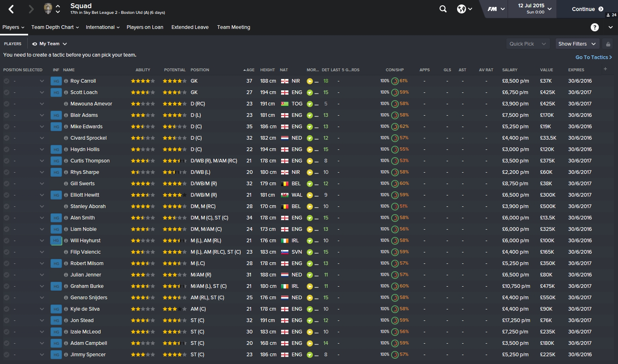This screenshot has height=364, width=618.
Task: Open position dropdown for Blair Adams
Action: [x=42, y=115]
